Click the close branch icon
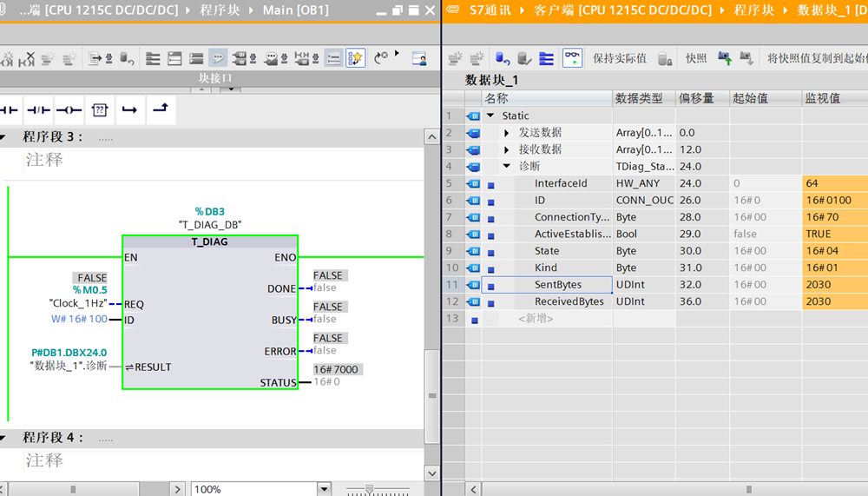The height and width of the screenshot is (496, 868). pyautogui.click(x=160, y=110)
